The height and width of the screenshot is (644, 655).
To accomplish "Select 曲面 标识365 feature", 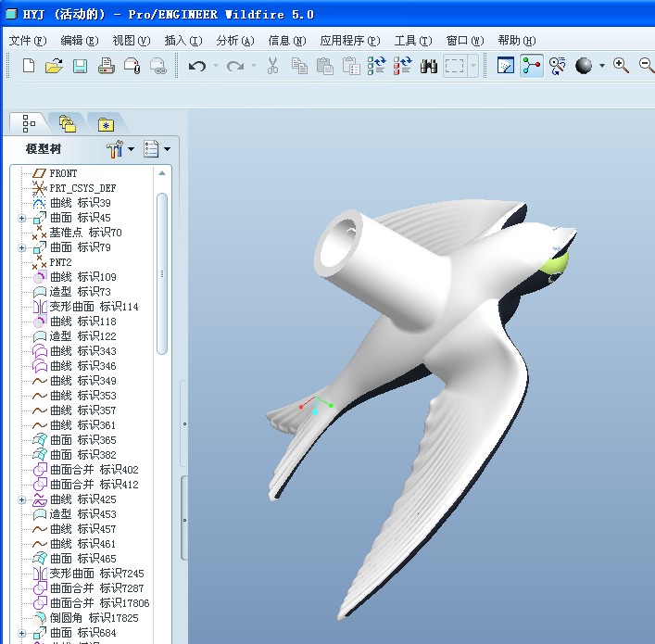I will coord(74,439).
